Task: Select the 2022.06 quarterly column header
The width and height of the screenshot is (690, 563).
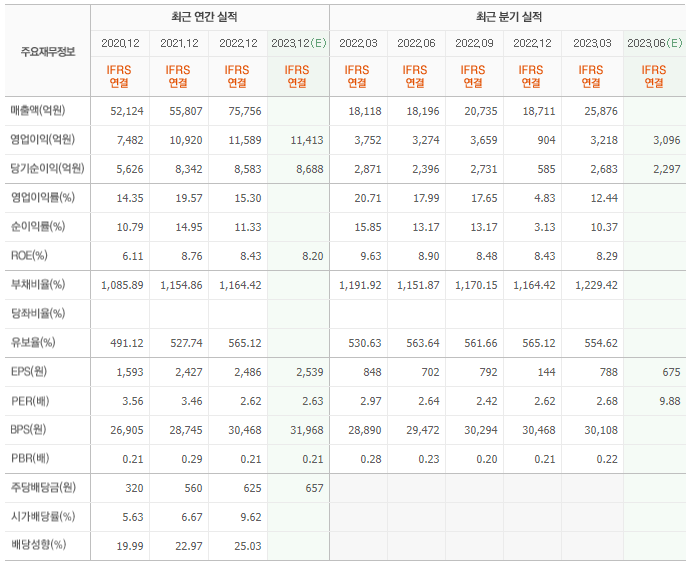Action: (x=416, y=43)
